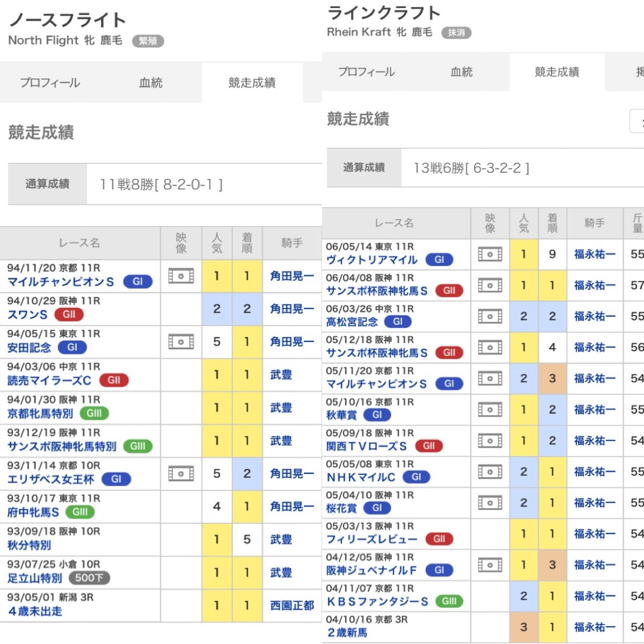Open the エリザベス女王杯 race video icon
Viewport: 644px width, 644px height.
181,473
